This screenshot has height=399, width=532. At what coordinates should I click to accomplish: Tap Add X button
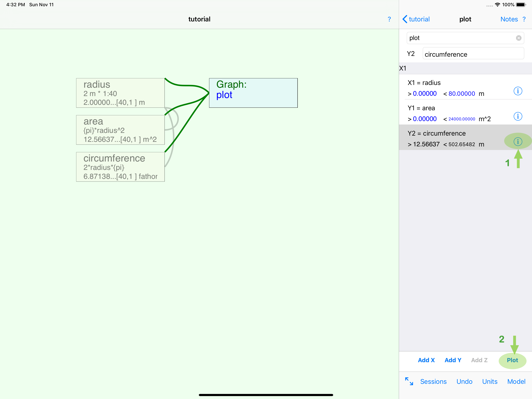pyautogui.click(x=426, y=360)
